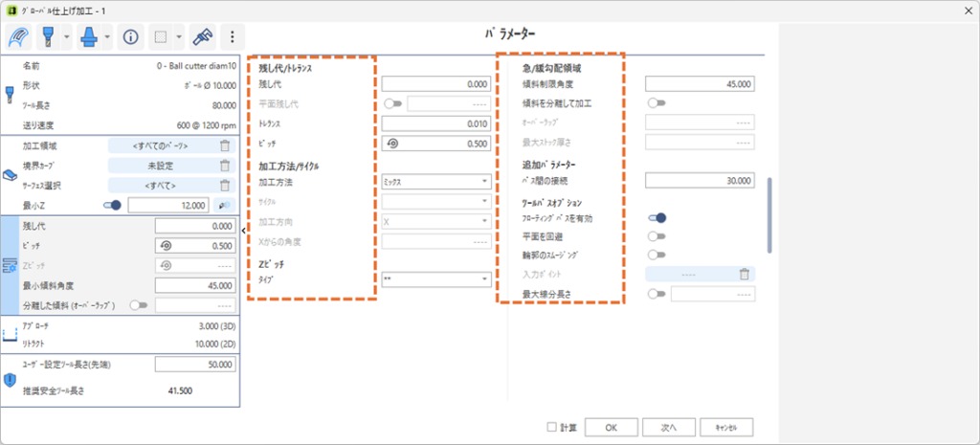The width and height of the screenshot is (980, 445).
Task: Delete the 加工領域 selection with trash icon
Action: click(224, 145)
